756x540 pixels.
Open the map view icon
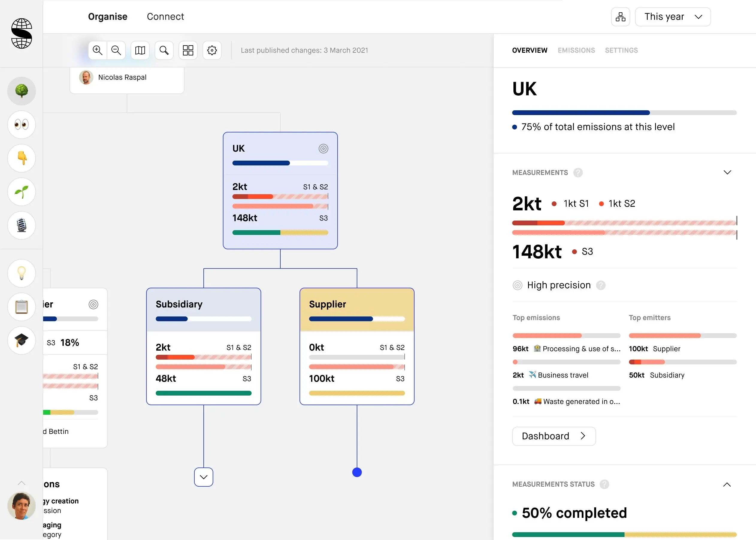point(140,50)
